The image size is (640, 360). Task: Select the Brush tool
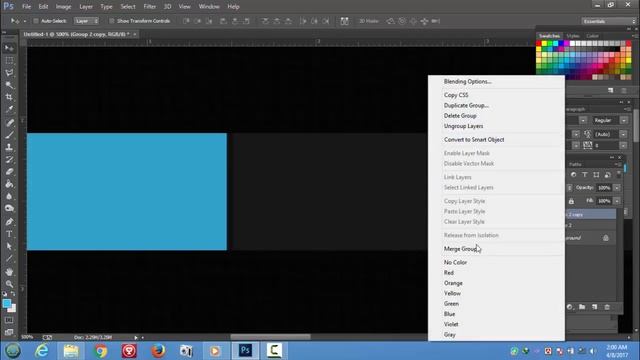click(x=9, y=135)
